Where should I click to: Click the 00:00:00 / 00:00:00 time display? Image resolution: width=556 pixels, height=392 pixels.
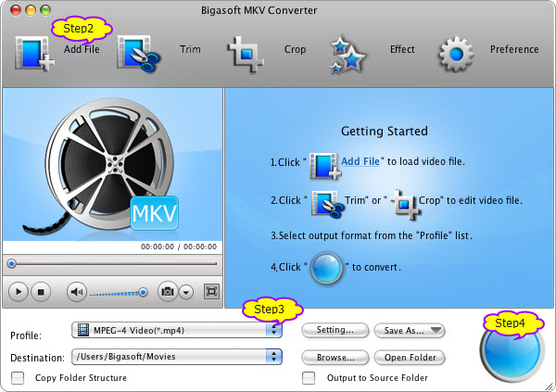[179, 247]
